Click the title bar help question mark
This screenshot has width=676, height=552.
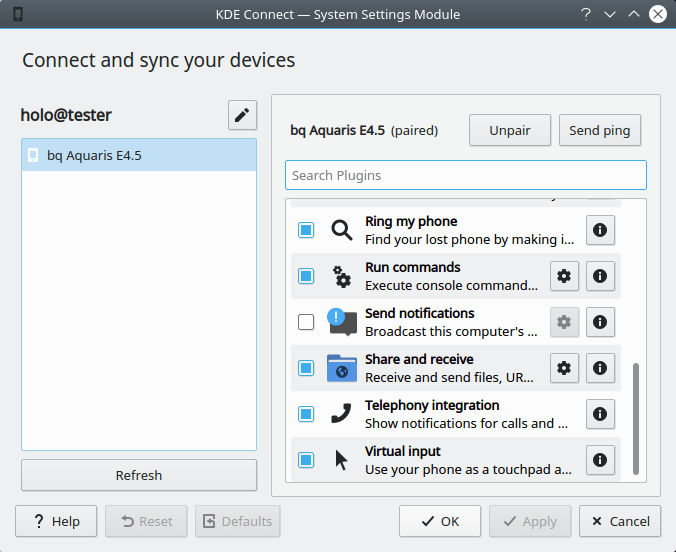click(585, 14)
